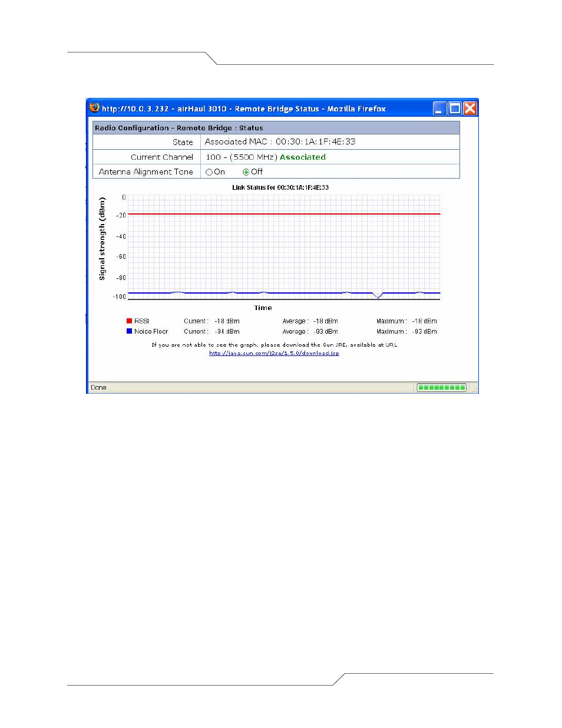Click the Firefox icon in the title bar
The width and height of the screenshot is (562, 728).
coord(94,108)
